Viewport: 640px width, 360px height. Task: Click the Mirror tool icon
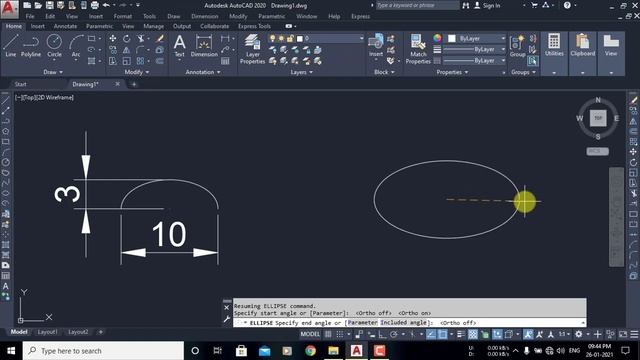click(127, 50)
